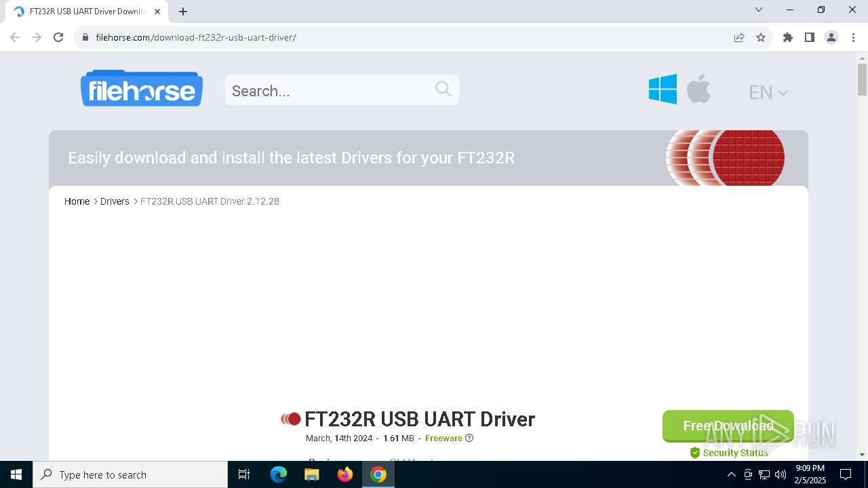Viewport: 868px width, 488px height.
Task: Click the address bar URL
Action: [x=196, y=37]
